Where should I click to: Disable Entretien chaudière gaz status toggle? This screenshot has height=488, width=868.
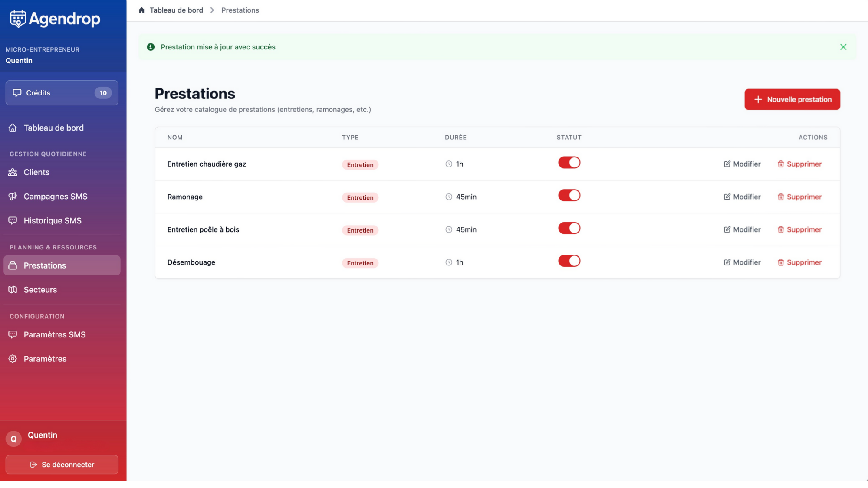569,163
